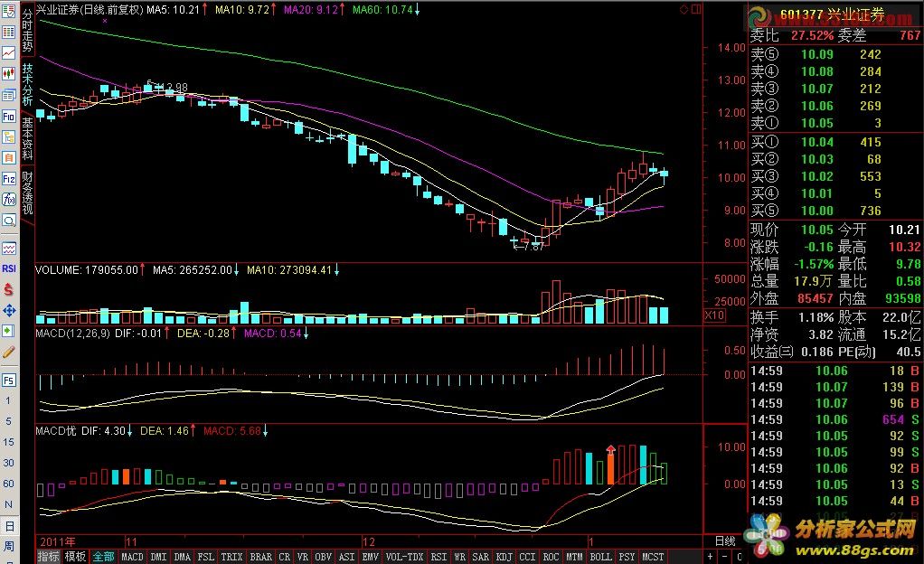The height and width of the screenshot is (564, 924).
Task: Choose the OBV indicator tab
Action: [x=323, y=557]
